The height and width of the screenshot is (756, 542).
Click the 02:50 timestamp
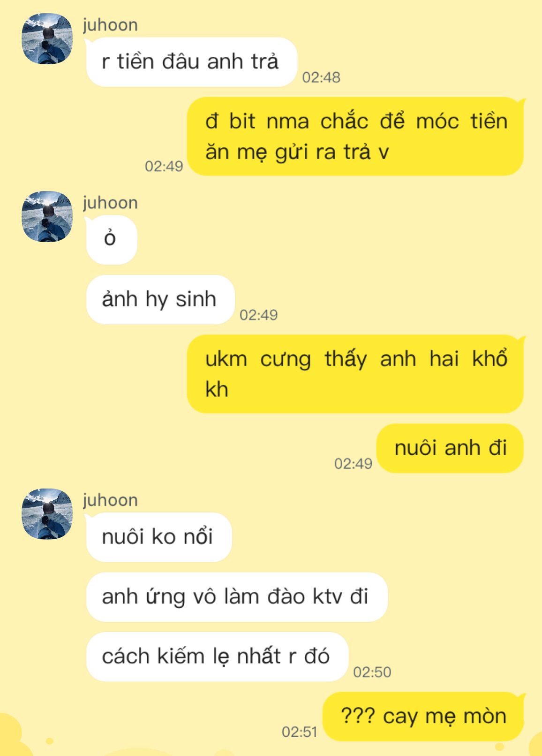pos(372,672)
